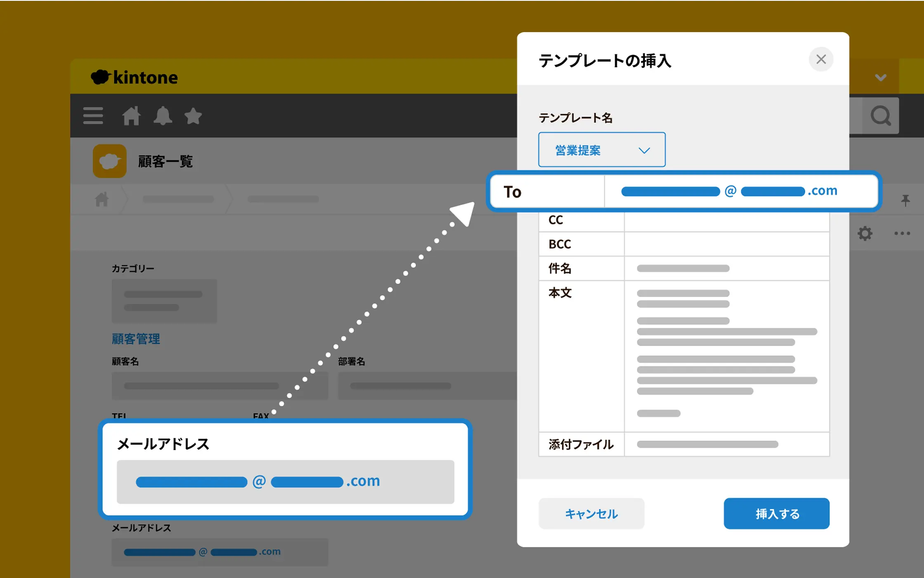Click the 顧客一覧 app icon
The height and width of the screenshot is (578, 924).
pyautogui.click(x=110, y=161)
